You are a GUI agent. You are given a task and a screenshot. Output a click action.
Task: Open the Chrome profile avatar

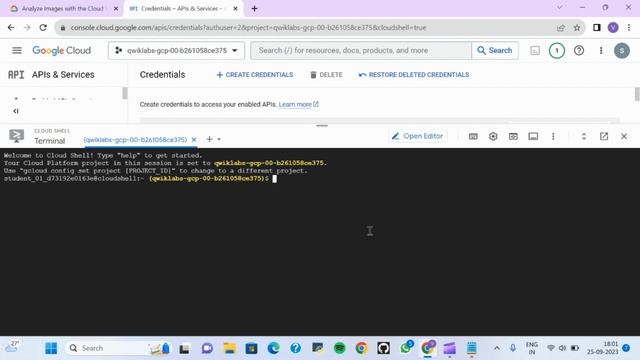click(613, 27)
